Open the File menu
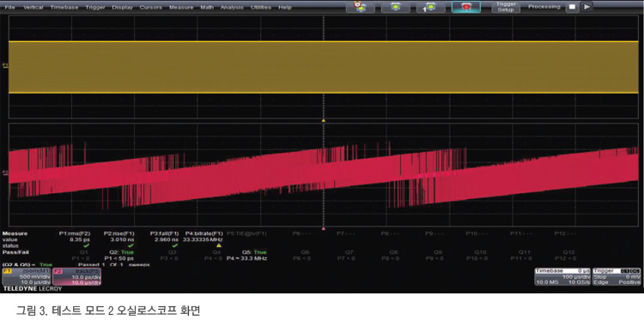This screenshot has height=326, width=644. click(x=9, y=8)
